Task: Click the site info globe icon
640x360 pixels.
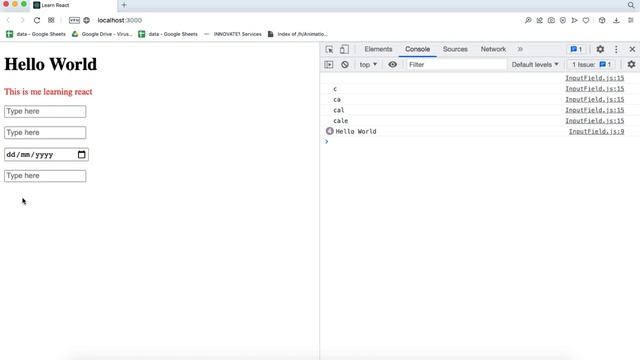Action: coord(87,20)
